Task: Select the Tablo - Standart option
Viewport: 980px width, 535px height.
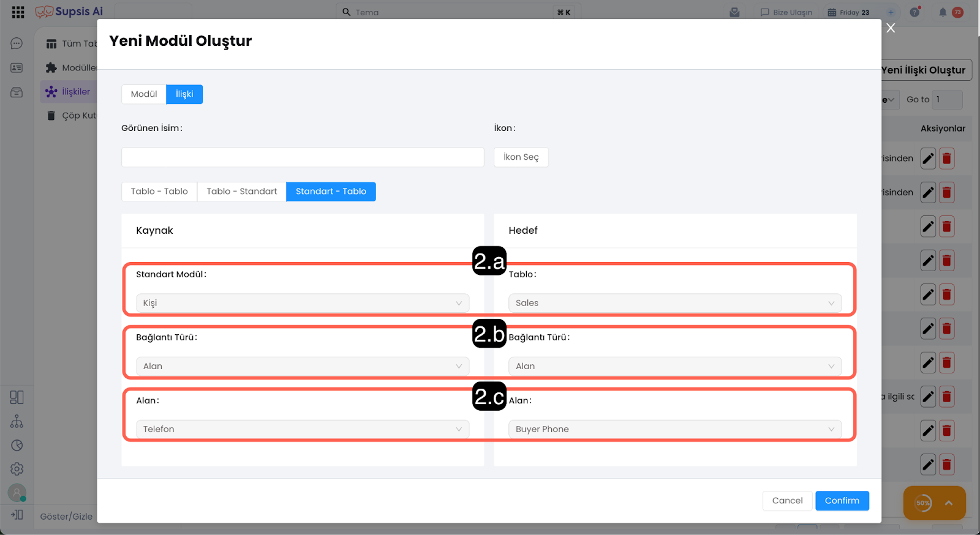Action: tap(241, 192)
